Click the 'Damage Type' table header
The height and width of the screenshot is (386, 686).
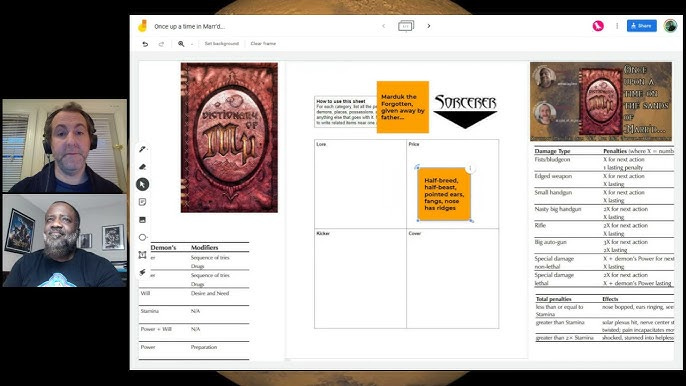pyautogui.click(x=552, y=151)
